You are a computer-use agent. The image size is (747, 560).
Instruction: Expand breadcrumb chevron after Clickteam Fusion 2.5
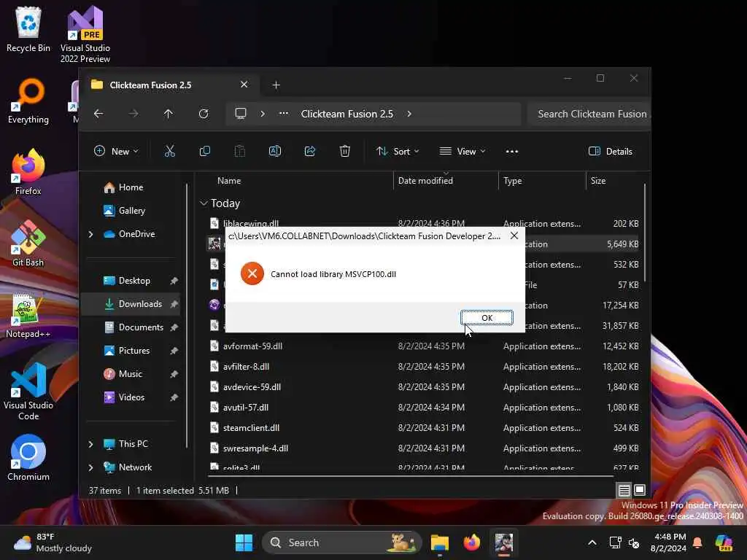(409, 114)
